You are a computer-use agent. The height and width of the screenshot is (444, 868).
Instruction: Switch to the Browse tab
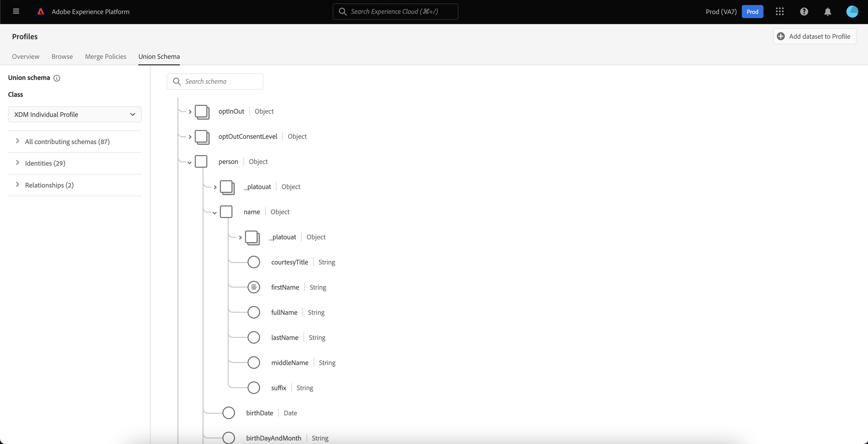click(62, 56)
